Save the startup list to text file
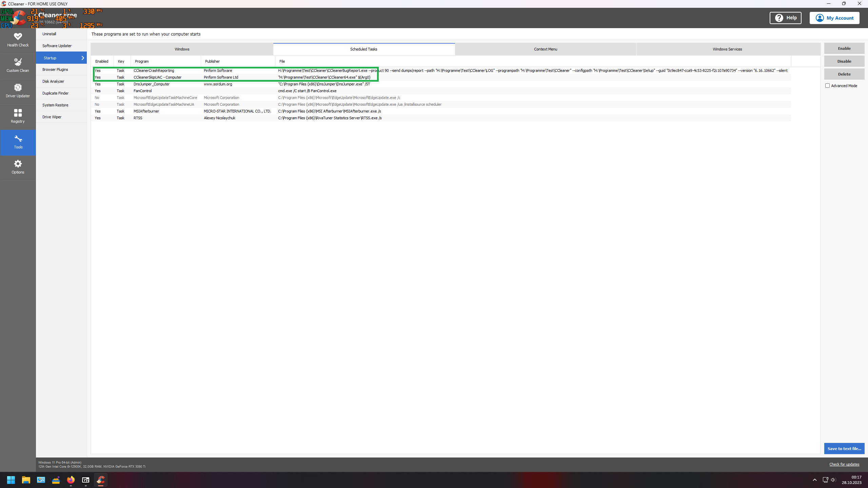This screenshot has height=488, width=868. (x=844, y=448)
